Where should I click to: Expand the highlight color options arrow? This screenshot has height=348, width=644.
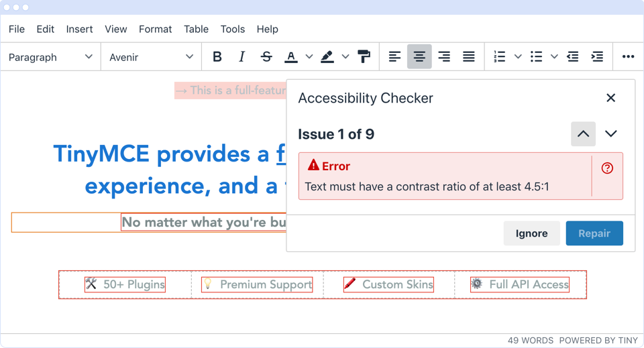tap(345, 56)
